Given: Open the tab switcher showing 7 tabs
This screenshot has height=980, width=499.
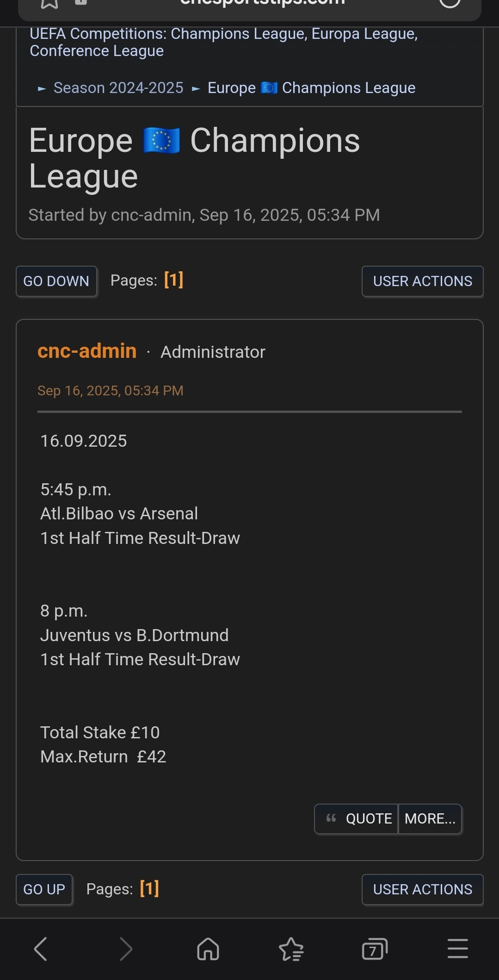Looking at the screenshot, I should pos(374,949).
